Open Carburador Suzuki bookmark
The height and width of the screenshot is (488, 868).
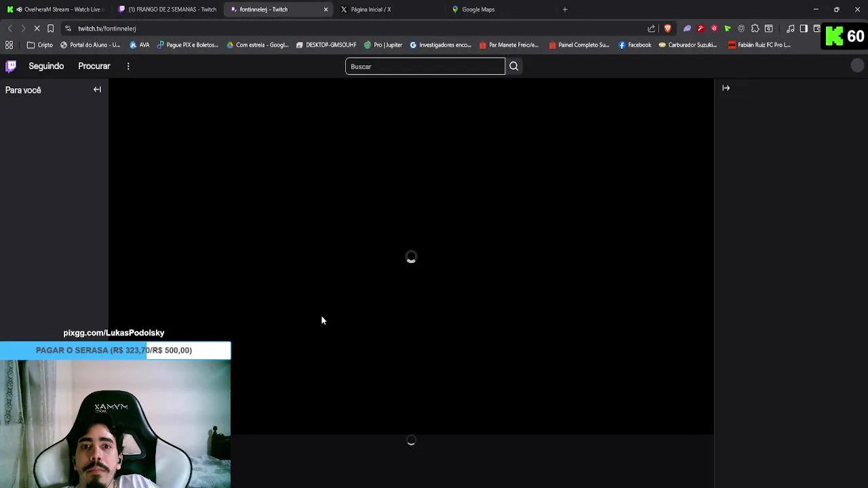(x=688, y=45)
